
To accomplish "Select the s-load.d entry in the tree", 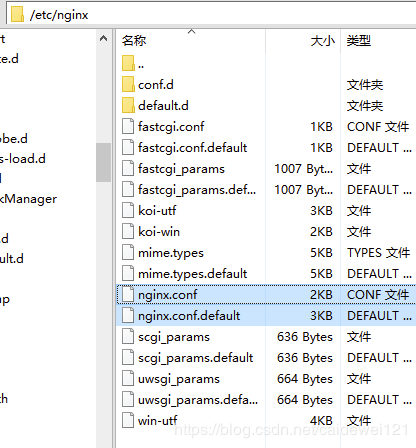I will (x=23, y=159).
